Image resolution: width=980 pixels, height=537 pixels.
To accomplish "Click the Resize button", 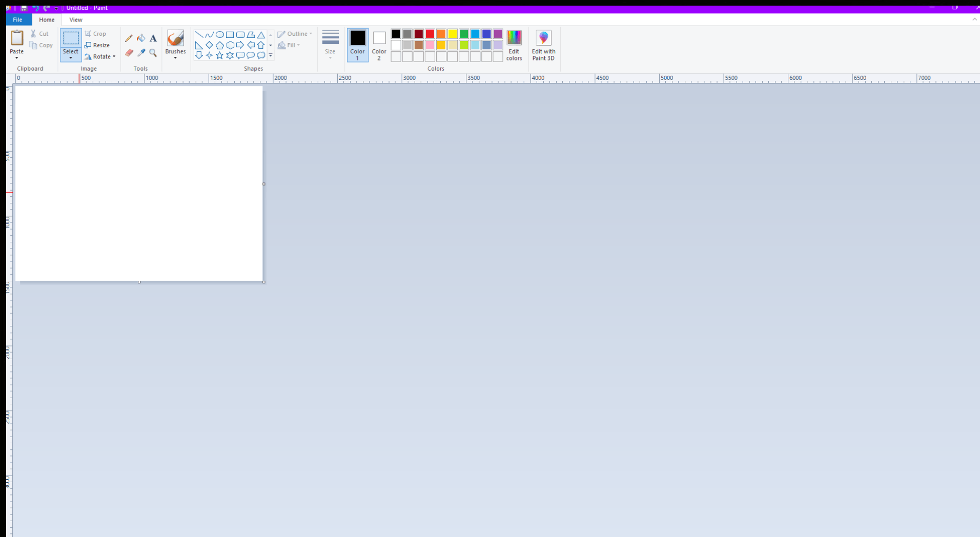I will 97,45.
